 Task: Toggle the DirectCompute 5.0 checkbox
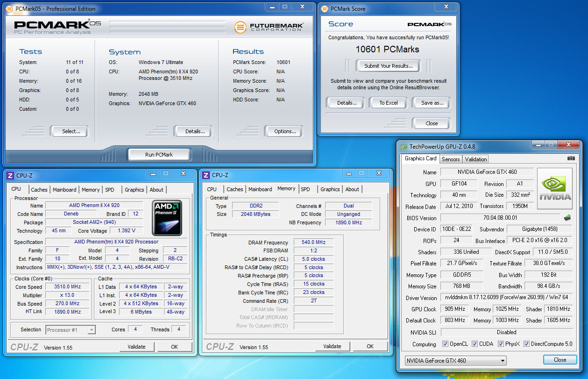pos(526,344)
